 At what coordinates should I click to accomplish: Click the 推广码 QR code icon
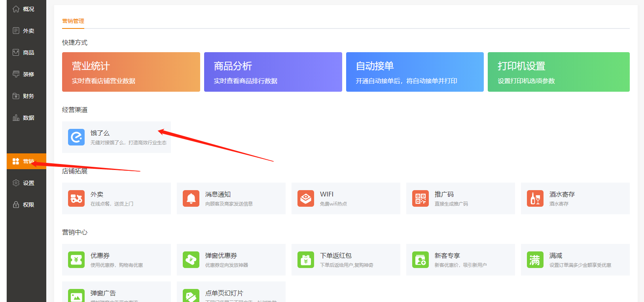tap(420, 198)
